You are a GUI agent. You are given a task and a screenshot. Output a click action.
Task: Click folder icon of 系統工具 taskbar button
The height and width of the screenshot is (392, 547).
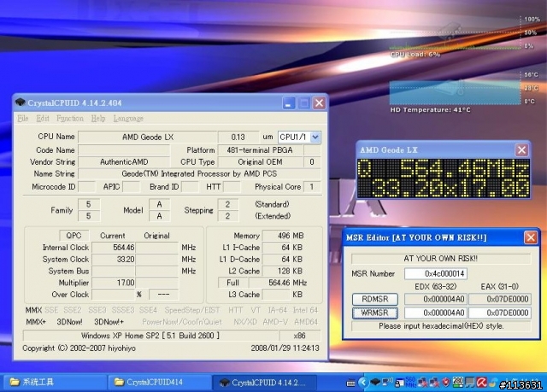click(15, 383)
